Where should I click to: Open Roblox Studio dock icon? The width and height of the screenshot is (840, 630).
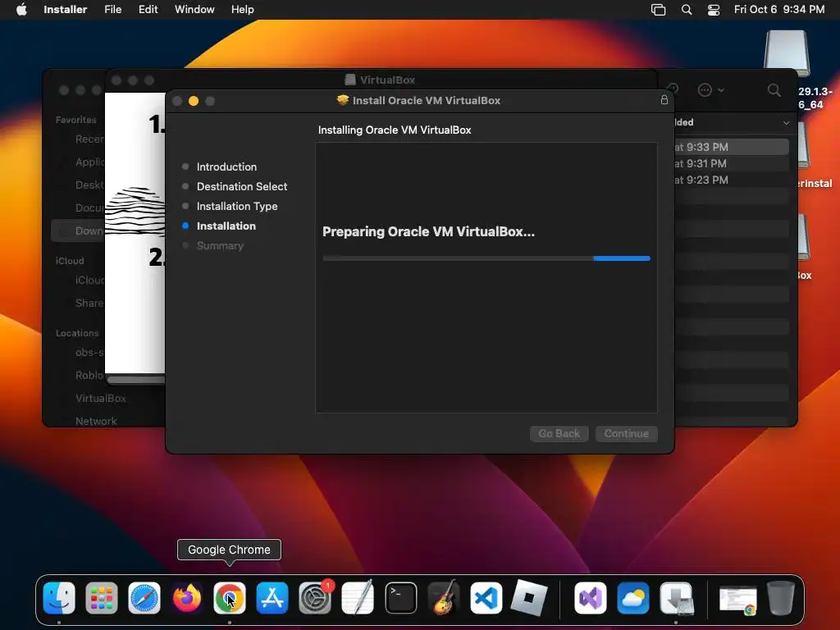pos(529,597)
